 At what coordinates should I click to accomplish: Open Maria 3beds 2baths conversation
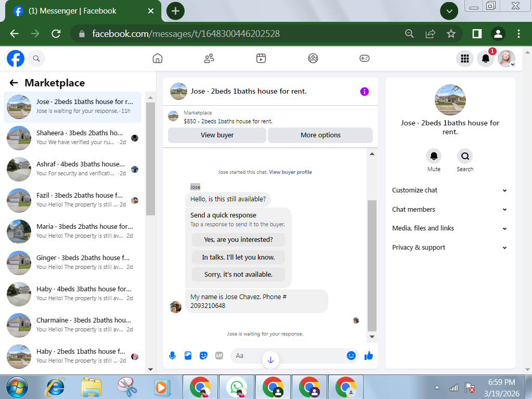[x=73, y=231]
